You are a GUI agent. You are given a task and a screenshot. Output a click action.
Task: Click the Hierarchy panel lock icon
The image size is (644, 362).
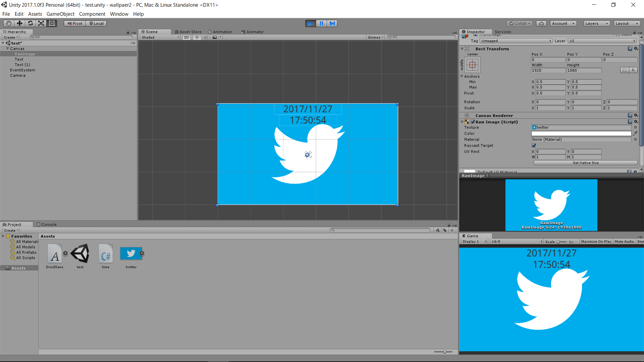click(128, 33)
